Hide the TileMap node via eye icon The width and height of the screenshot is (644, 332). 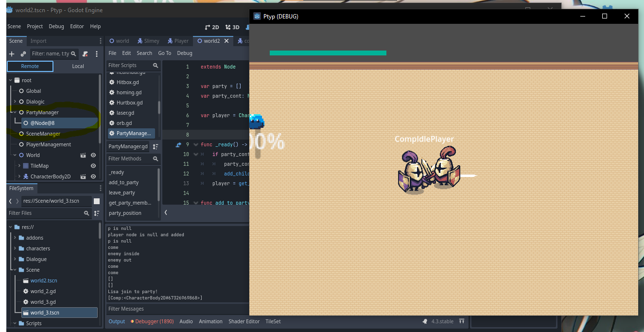tap(93, 166)
